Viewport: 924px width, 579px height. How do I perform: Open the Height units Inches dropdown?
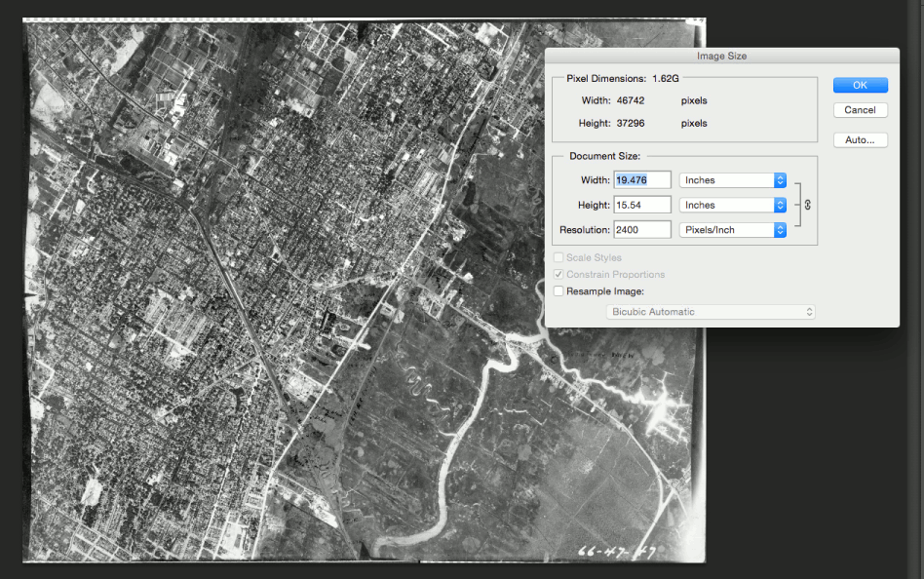731,205
